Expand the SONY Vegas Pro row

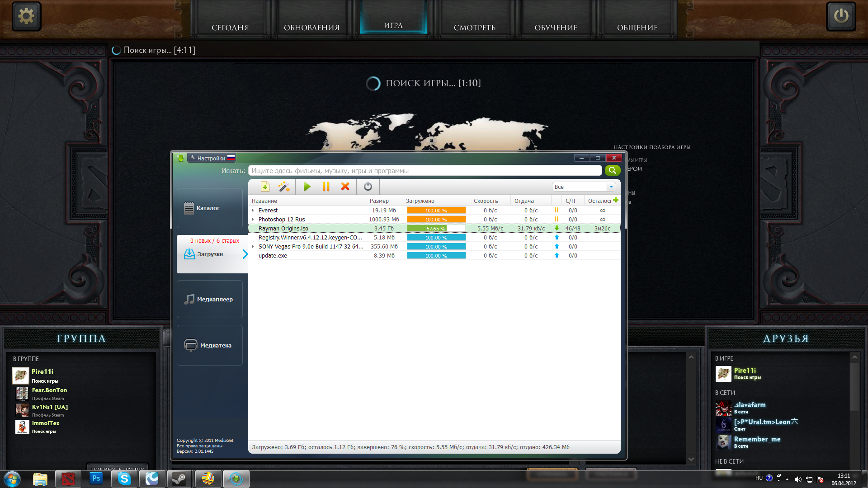point(253,247)
